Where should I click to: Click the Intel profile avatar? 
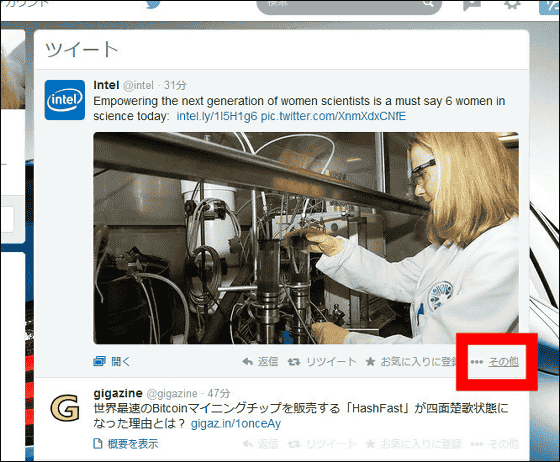tap(65, 100)
